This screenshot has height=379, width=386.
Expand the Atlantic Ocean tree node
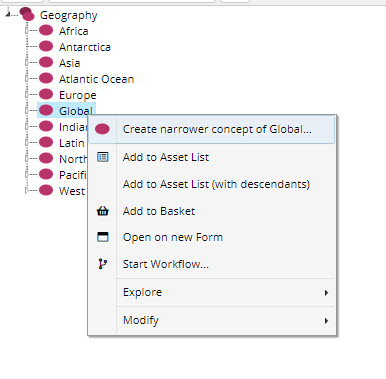tap(27, 79)
